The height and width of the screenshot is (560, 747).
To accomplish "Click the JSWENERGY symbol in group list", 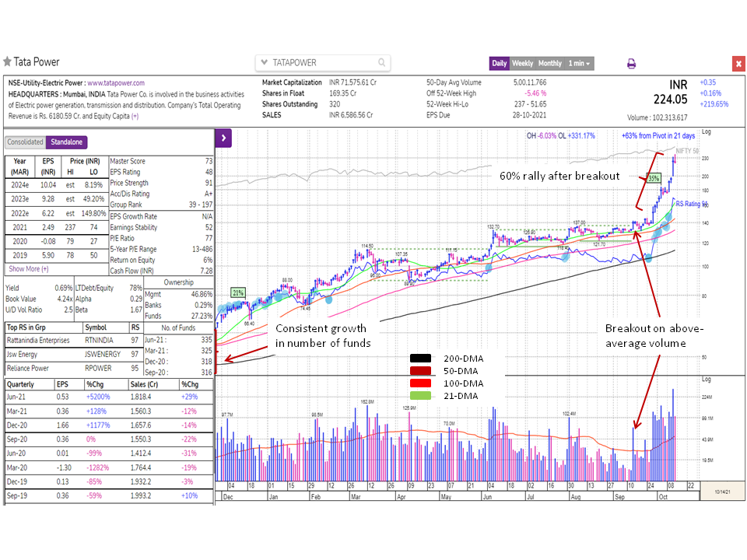I will 103,355.
